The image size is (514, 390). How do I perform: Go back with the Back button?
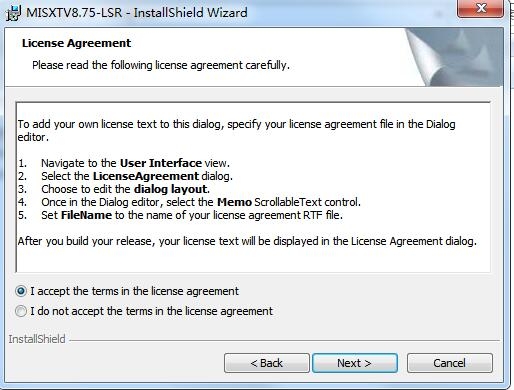[267, 363]
